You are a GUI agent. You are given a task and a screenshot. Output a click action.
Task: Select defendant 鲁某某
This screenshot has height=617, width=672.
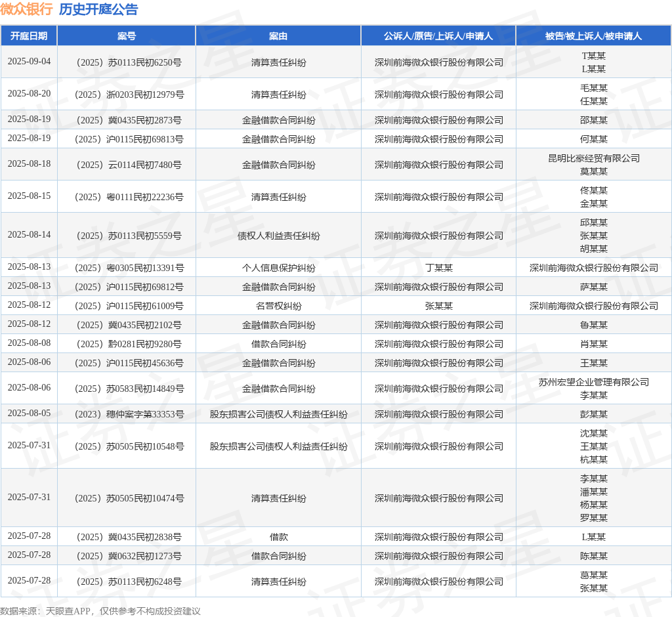click(x=593, y=325)
